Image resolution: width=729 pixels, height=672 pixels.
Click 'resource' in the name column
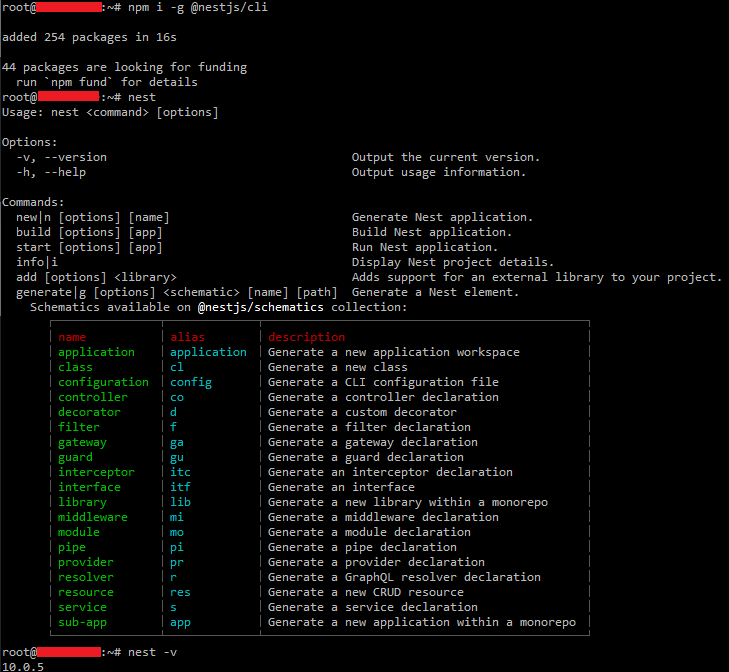click(86, 592)
